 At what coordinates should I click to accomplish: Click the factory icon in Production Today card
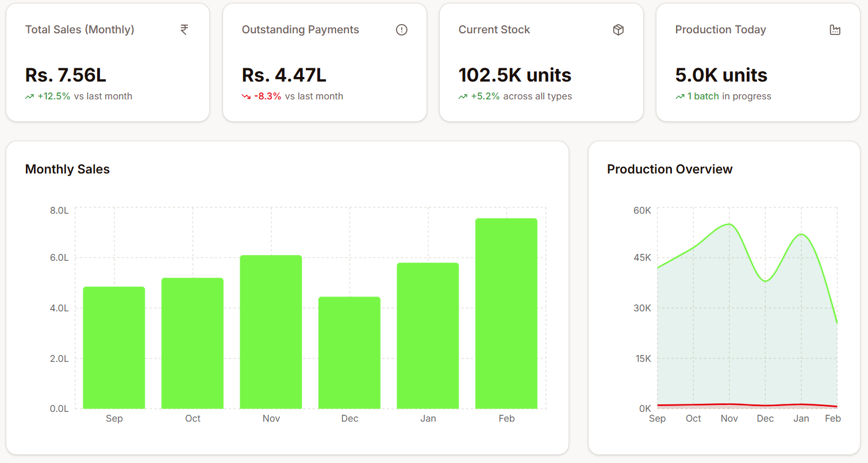pyautogui.click(x=835, y=30)
